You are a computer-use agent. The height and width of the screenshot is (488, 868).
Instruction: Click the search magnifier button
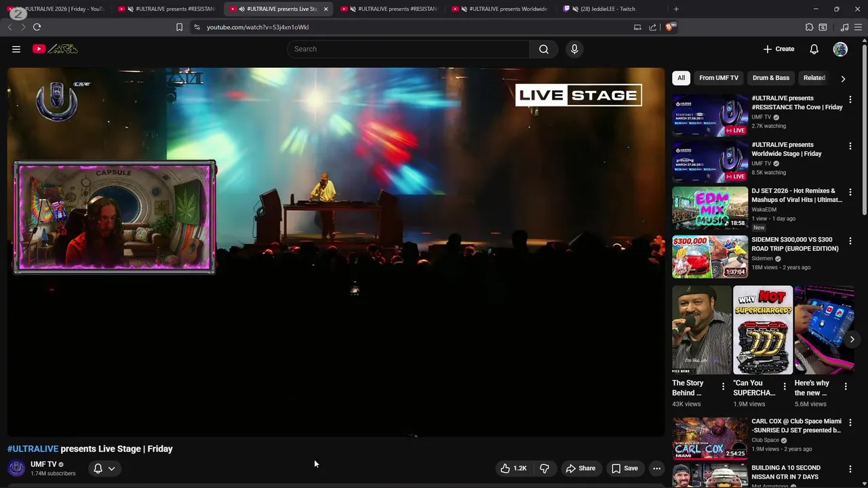(544, 49)
